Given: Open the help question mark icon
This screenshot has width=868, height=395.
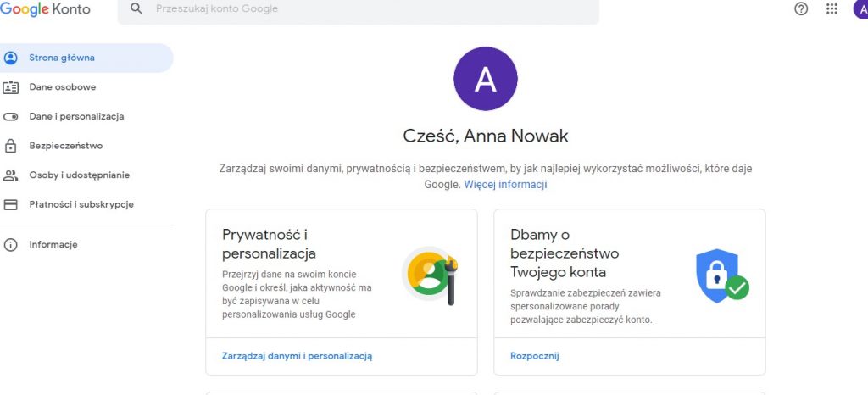Looking at the screenshot, I should point(801,9).
